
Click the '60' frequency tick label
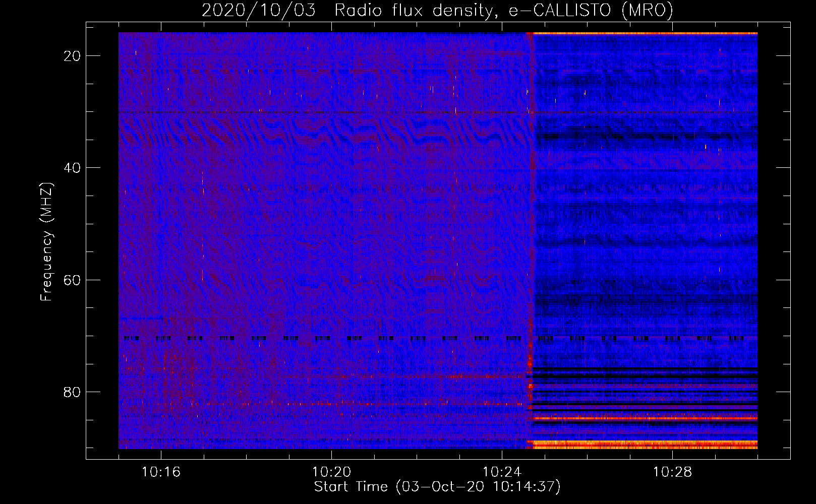pyautogui.click(x=72, y=280)
